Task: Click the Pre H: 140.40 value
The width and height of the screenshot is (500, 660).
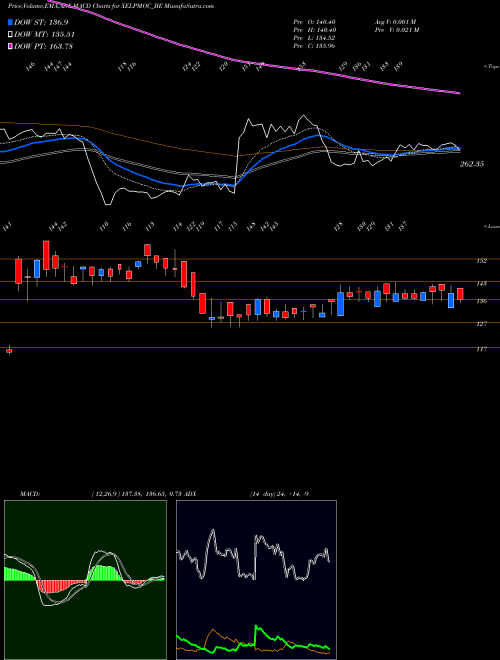Action: 314,30
